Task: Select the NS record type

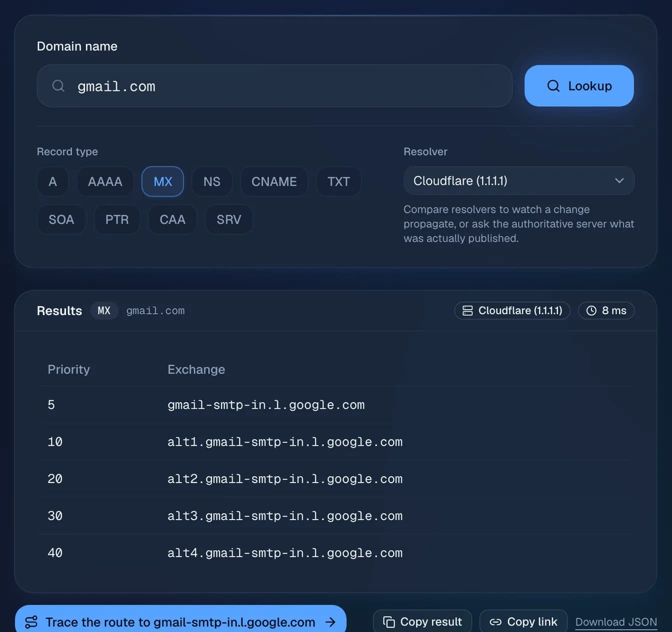Action: tap(212, 181)
